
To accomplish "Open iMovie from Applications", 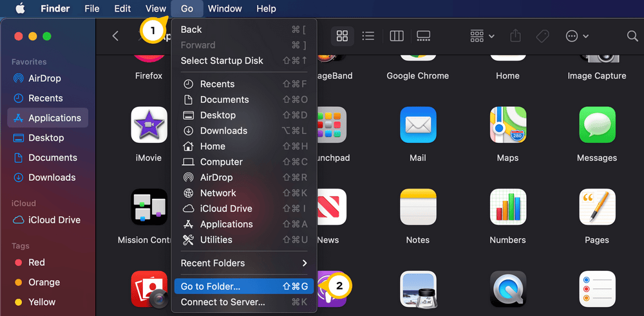I will [149, 125].
